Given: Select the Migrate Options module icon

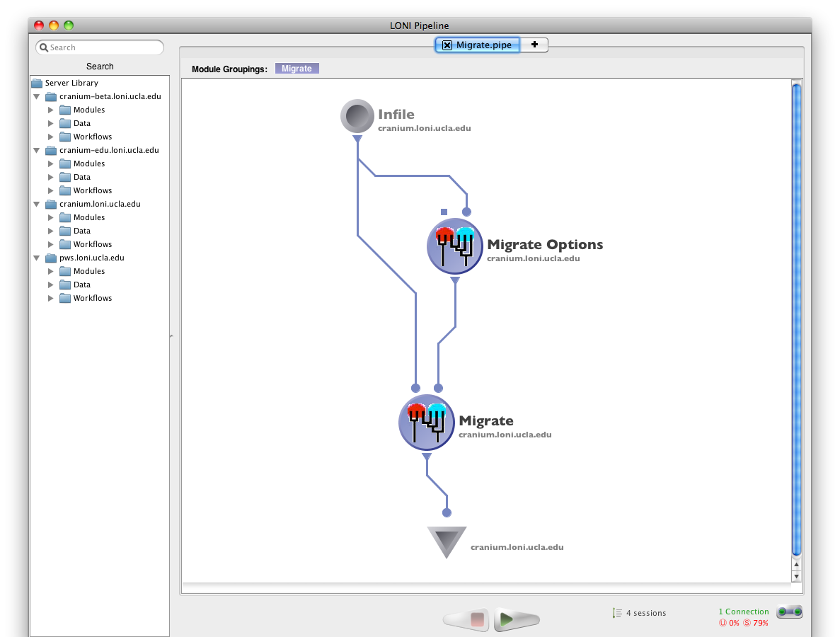Looking at the screenshot, I should [455, 246].
